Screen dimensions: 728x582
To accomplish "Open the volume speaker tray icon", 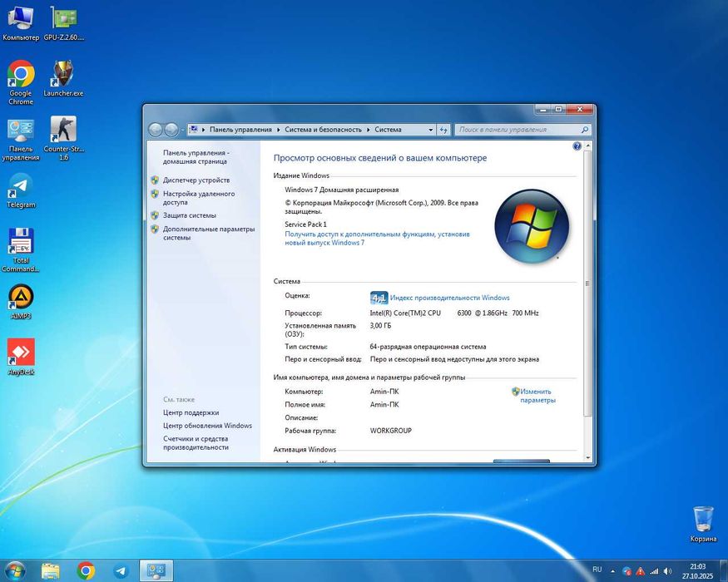I will (666, 570).
